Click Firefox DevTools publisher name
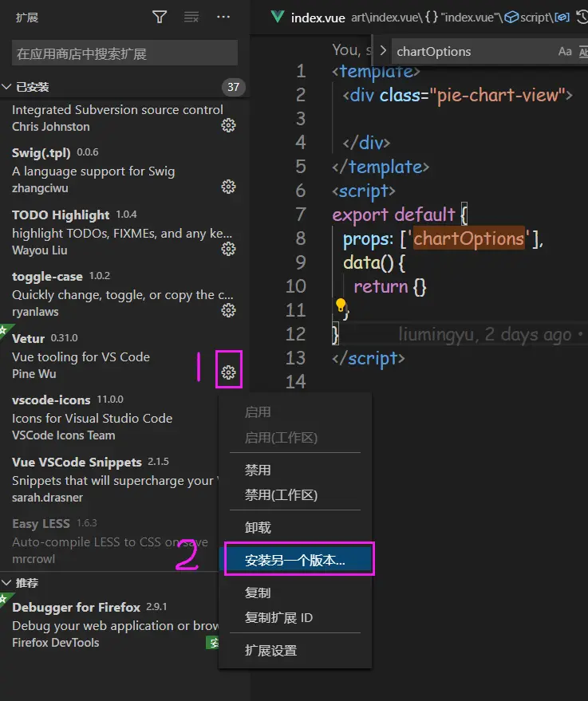This screenshot has height=701, width=588. 55,643
